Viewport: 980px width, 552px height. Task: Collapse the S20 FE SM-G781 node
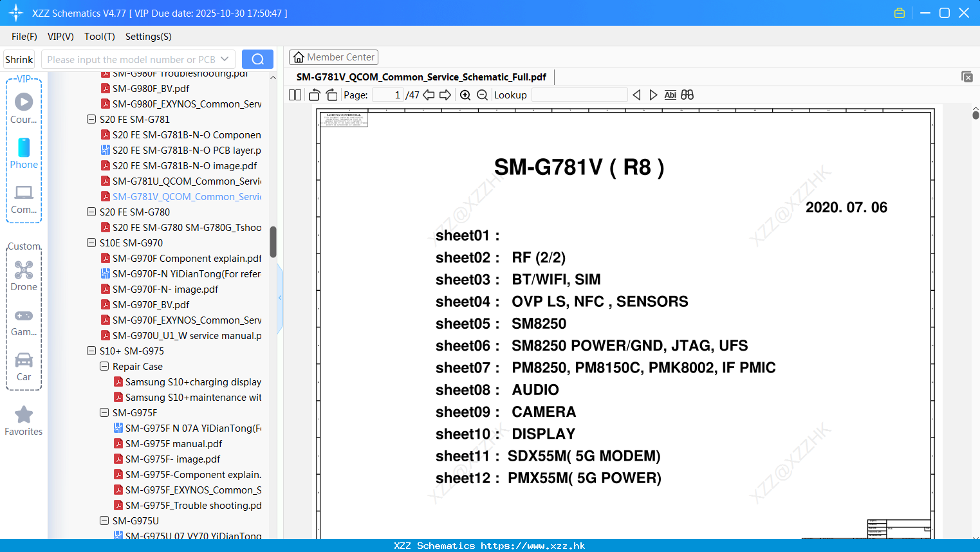pyautogui.click(x=91, y=119)
